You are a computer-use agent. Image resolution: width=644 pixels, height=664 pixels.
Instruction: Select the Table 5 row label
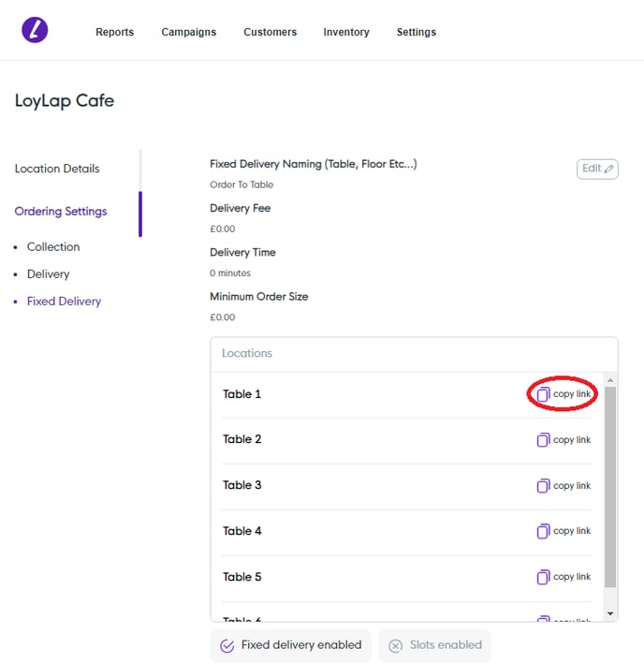click(242, 577)
